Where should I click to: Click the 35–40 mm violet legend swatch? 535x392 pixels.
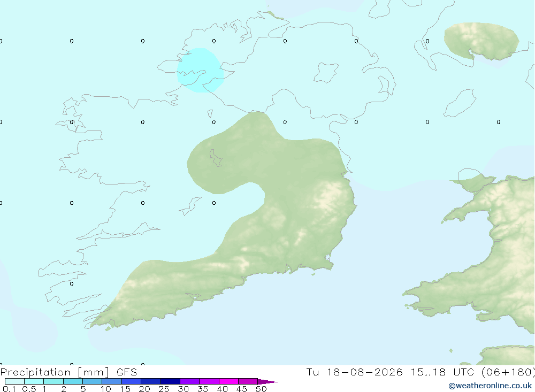pyautogui.click(x=209, y=381)
